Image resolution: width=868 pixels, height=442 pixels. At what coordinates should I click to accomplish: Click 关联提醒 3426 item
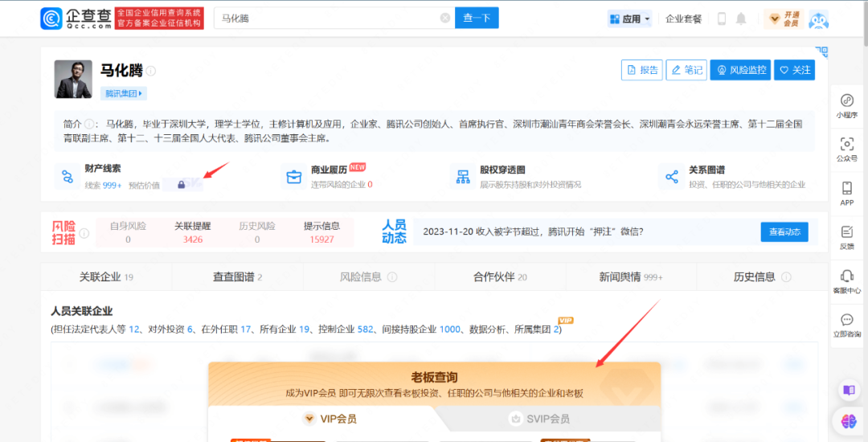(x=193, y=232)
